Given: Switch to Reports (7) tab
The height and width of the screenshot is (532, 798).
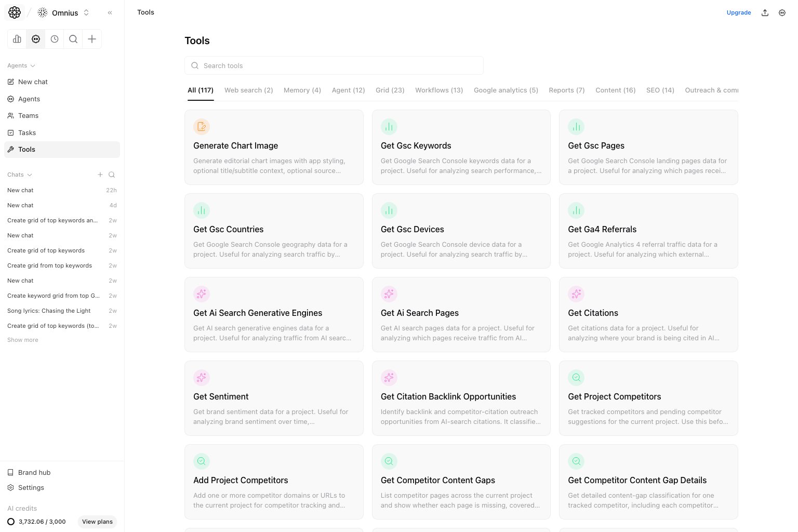Looking at the screenshot, I should [567, 90].
